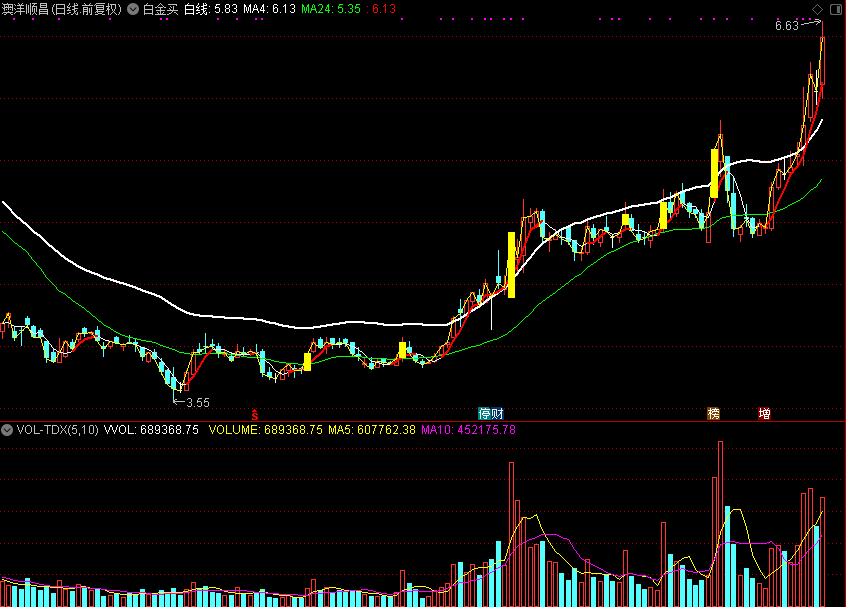Select the MA5: 607762.38 yellow legend
Screen dimensions: 846x607
coord(372,430)
